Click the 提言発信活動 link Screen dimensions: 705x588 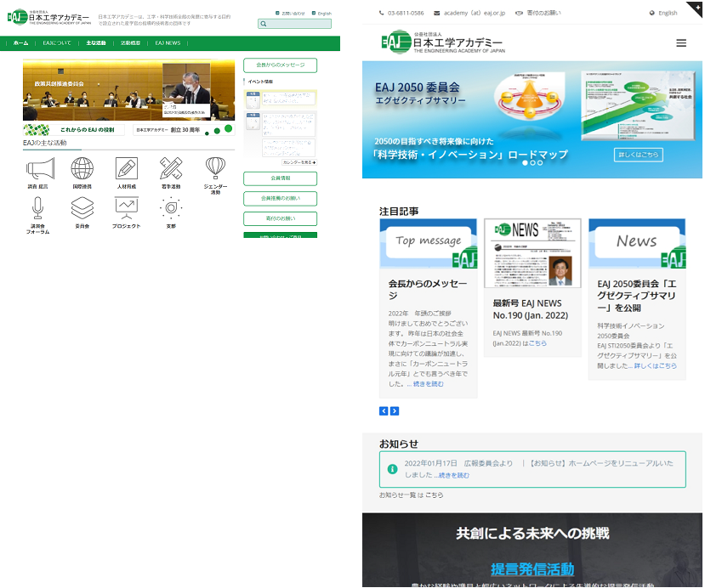532,569
